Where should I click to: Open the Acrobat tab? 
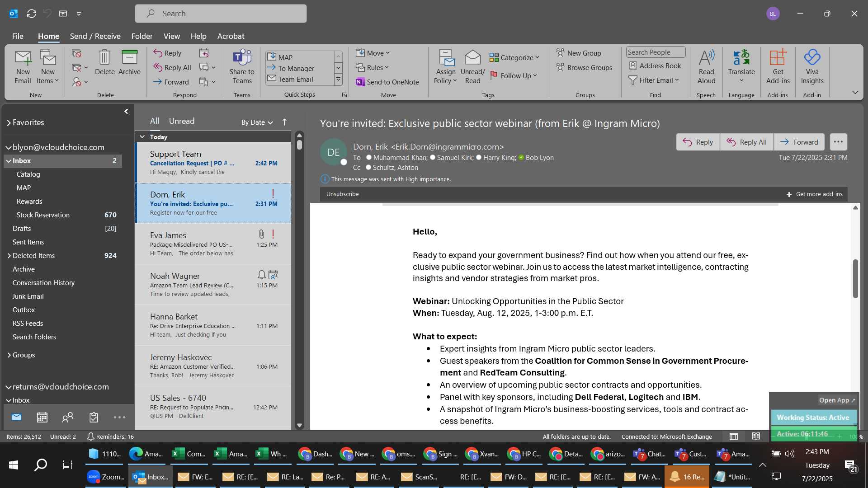coord(231,36)
